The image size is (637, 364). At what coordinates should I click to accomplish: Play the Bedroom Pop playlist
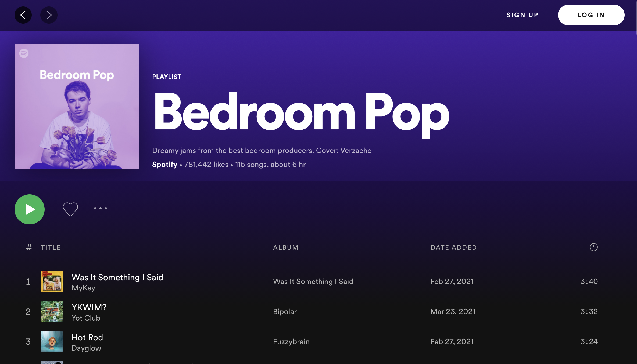(x=30, y=209)
